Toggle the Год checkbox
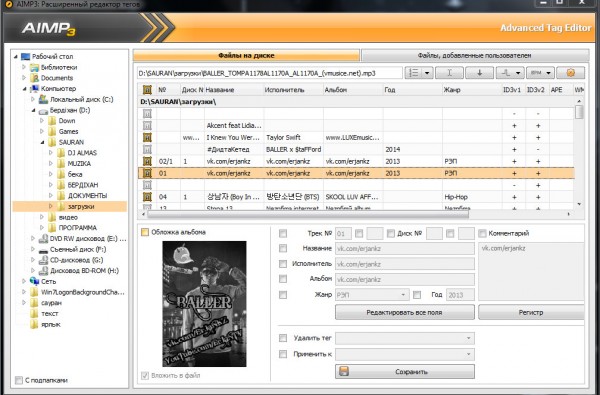The width and height of the screenshot is (600, 395). pyautogui.click(x=417, y=295)
